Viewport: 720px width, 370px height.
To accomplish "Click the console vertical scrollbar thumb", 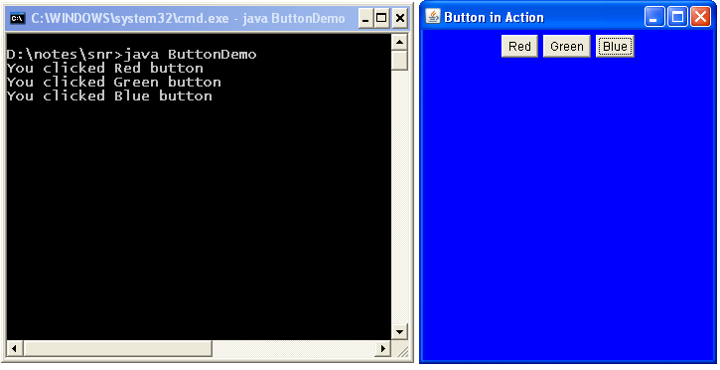I will (x=399, y=61).
